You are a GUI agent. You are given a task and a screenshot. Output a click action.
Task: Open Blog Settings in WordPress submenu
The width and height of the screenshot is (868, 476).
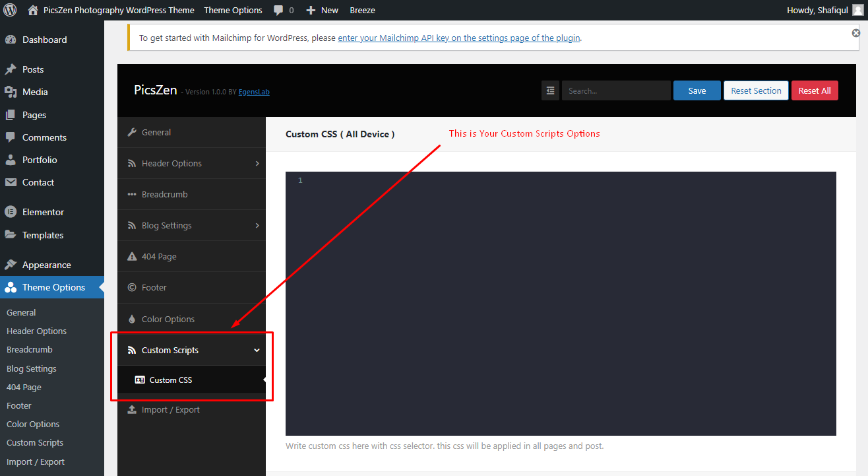[x=32, y=368]
